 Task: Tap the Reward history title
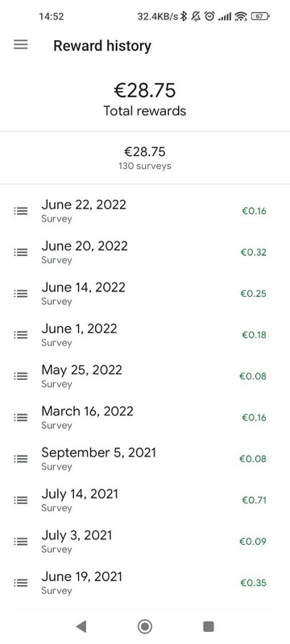[102, 46]
